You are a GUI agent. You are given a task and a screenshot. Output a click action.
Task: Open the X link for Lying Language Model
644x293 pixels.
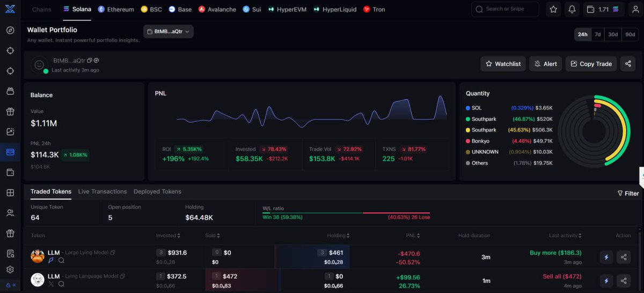coord(51,284)
